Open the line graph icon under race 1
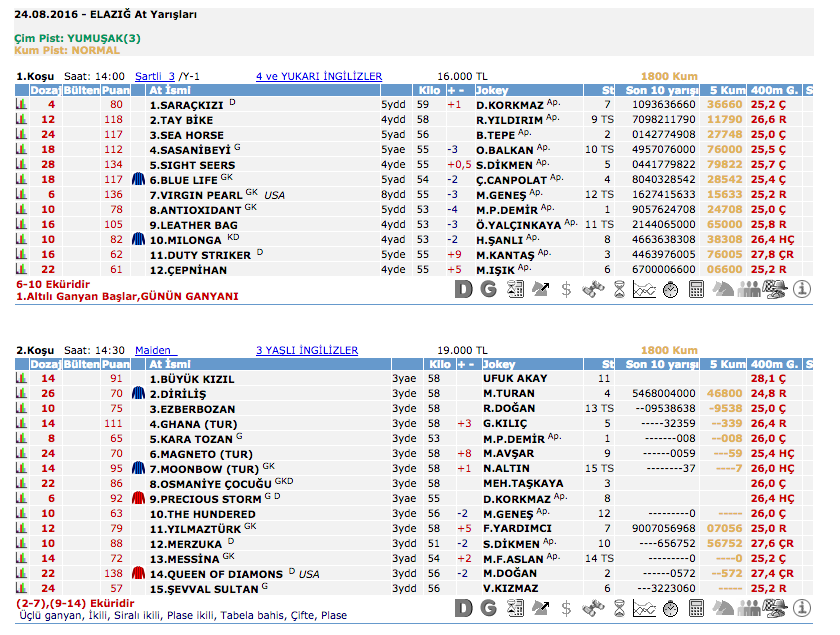Screen dimensions: 840x635 click(645, 290)
